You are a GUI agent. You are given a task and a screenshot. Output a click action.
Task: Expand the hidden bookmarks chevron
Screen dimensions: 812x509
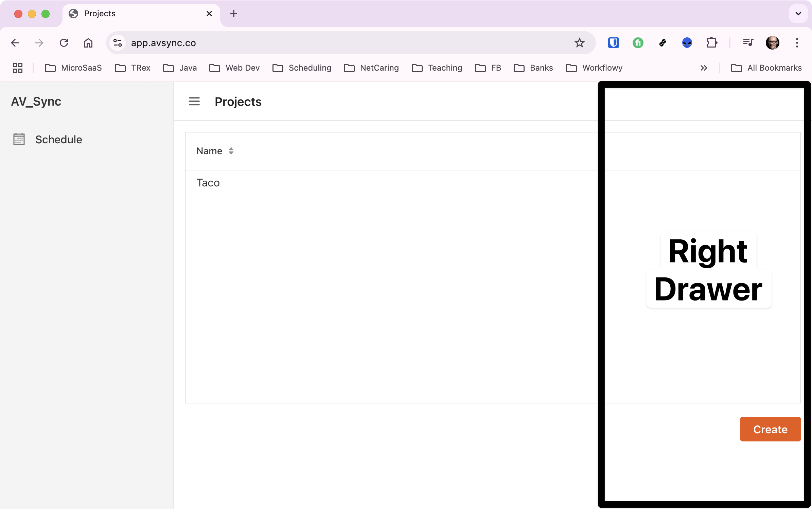click(704, 68)
